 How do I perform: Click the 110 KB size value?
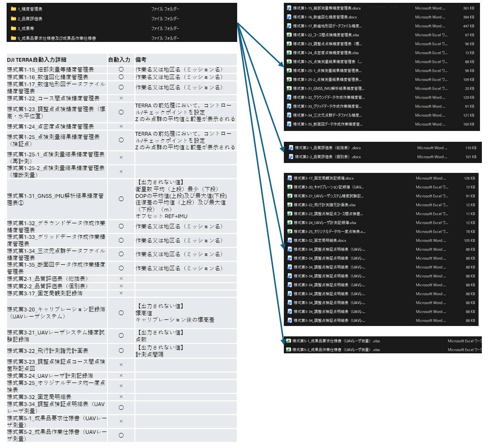(x=471, y=148)
